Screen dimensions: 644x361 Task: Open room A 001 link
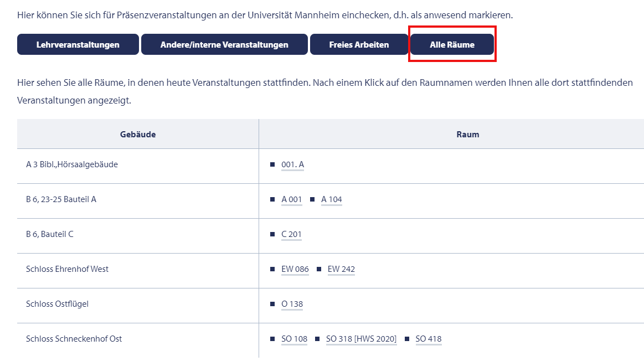pos(292,199)
